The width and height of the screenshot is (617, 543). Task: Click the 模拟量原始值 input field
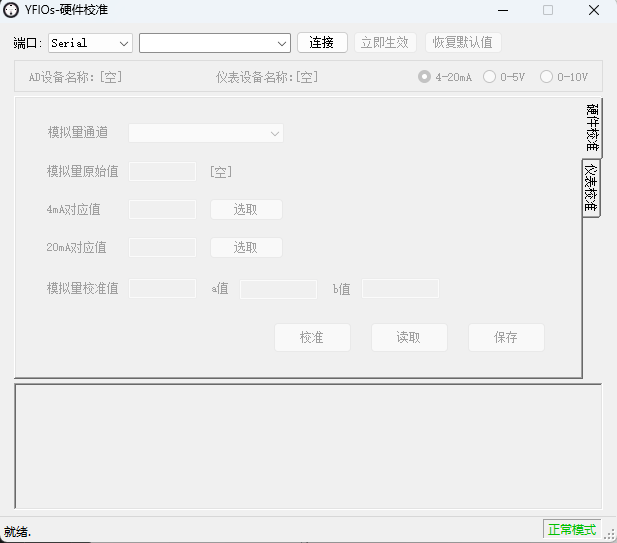pyautogui.click(x=163, y=172)
